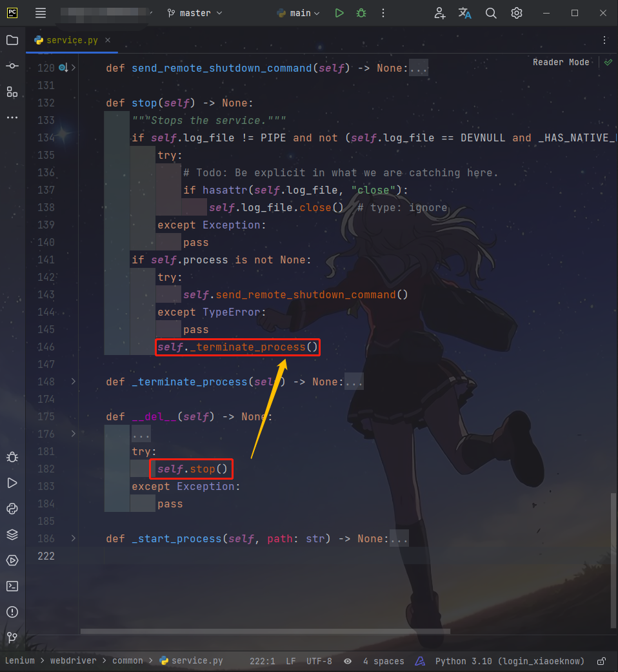Open the main menu hamburger icon
Screen dimensions: 618x672
tap(40, 13)
